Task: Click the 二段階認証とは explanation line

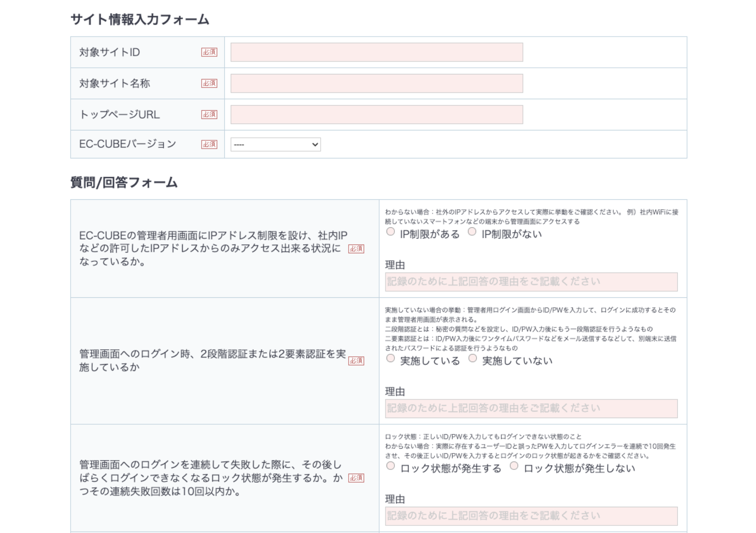Action: coord(519,329)
